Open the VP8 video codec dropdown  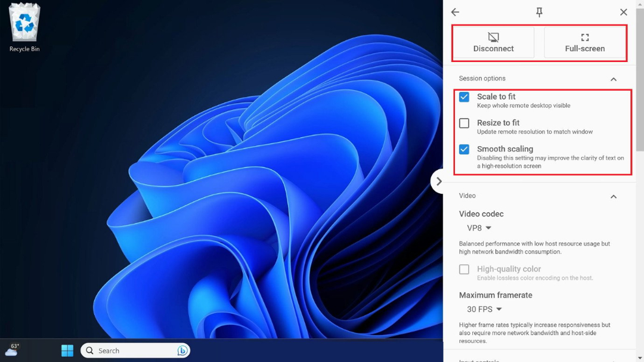pos(479,228)
